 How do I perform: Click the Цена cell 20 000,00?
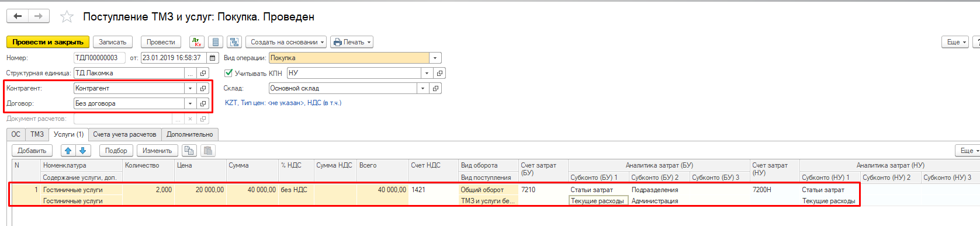pos(200,190)
